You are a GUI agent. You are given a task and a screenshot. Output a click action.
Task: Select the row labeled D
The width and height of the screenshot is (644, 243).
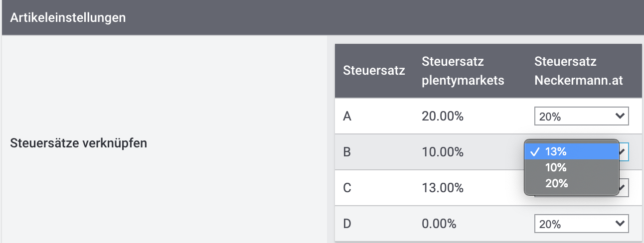pos(347,224)
